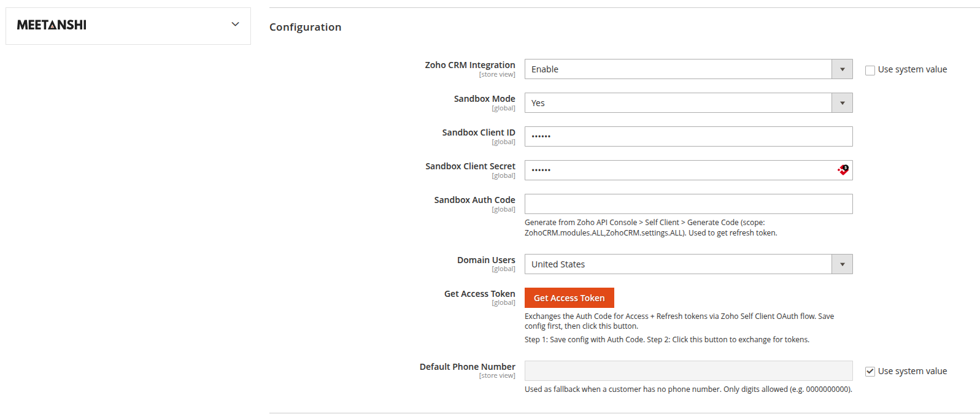Open the Zoho CRM Integration dropdown arrow
The width and height of the screenshot is (980, 414).
pos(842,69)
